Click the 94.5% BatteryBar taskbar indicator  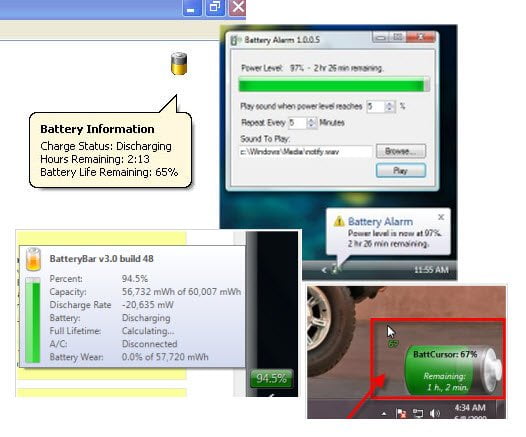click(x=271, y=379)
